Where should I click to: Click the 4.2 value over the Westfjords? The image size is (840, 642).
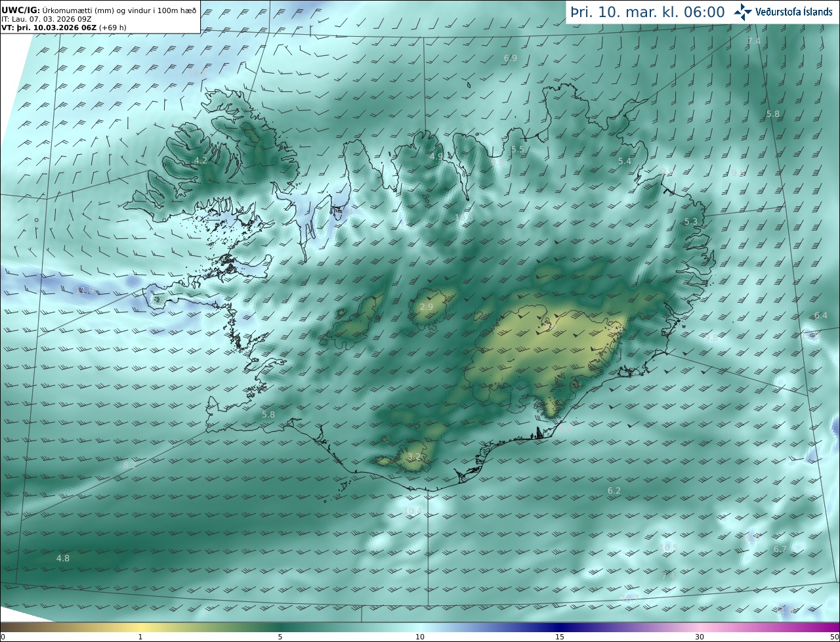200,161
